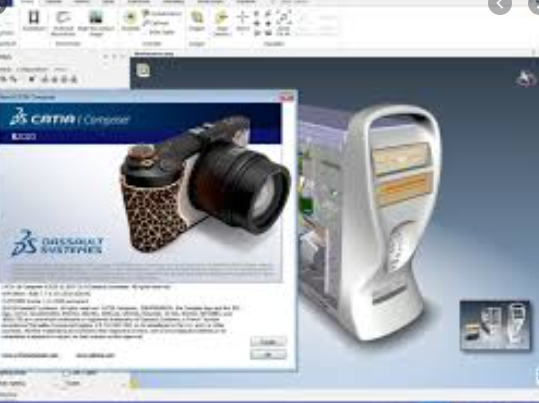The width and height of the screenshot is (539, 403).
Task: Click the compass icon at the viewport's top right
Action: pos(526,79)
